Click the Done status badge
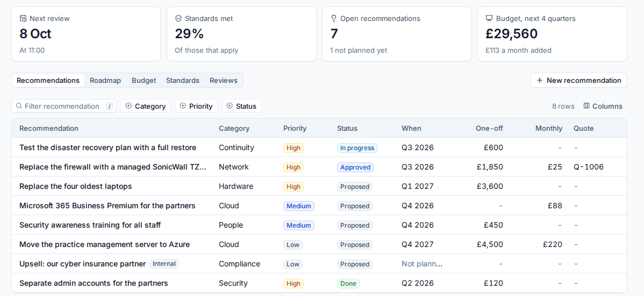 click(x=348, y=283)
